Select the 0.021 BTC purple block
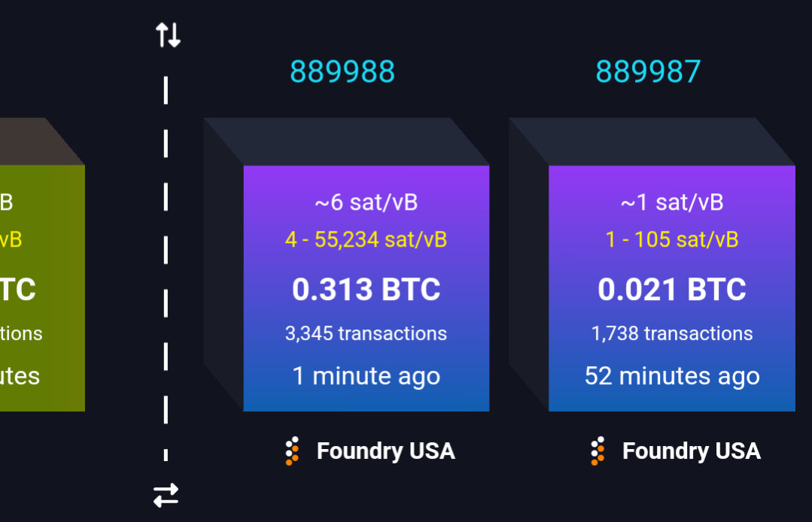The height and width of the screenshot is (522, 812). tap(672, 288)
